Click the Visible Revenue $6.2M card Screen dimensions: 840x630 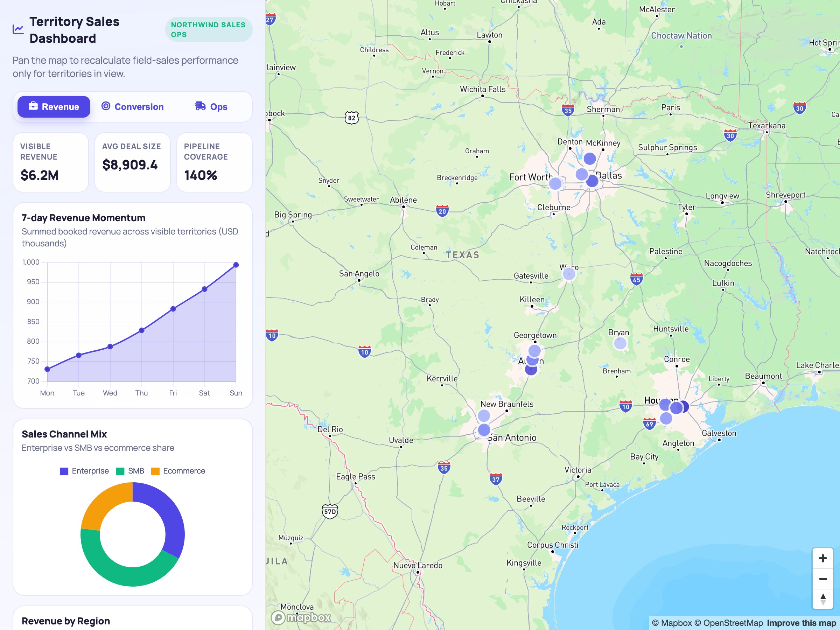[x=51, y=162]
